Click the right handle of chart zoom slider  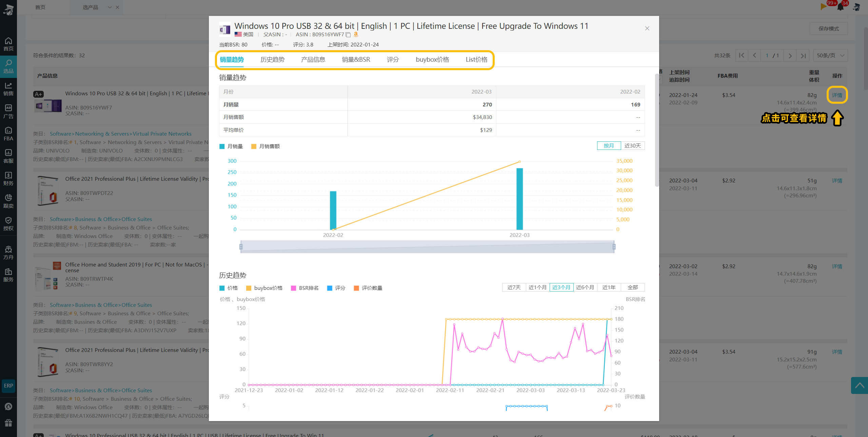tap(614, 246)
